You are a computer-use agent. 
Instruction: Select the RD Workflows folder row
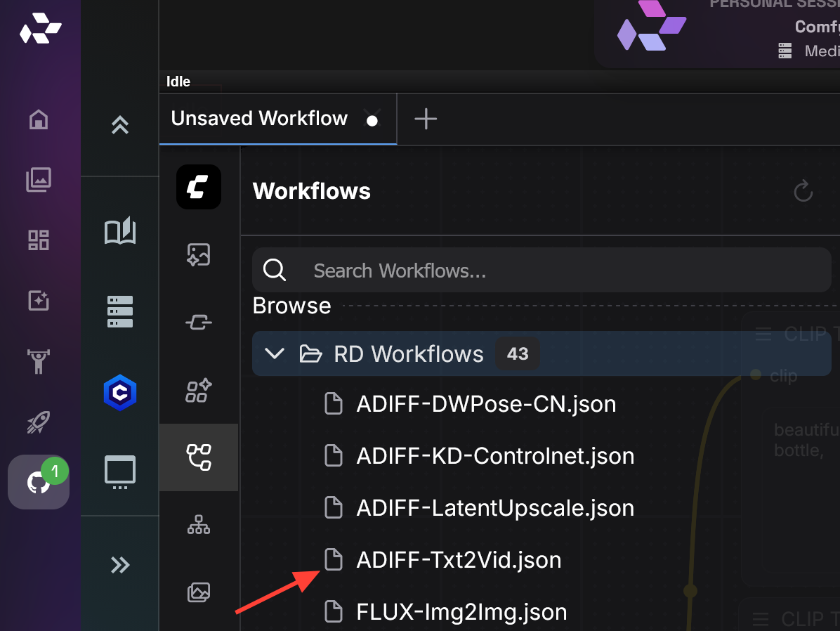click(542, 354)
